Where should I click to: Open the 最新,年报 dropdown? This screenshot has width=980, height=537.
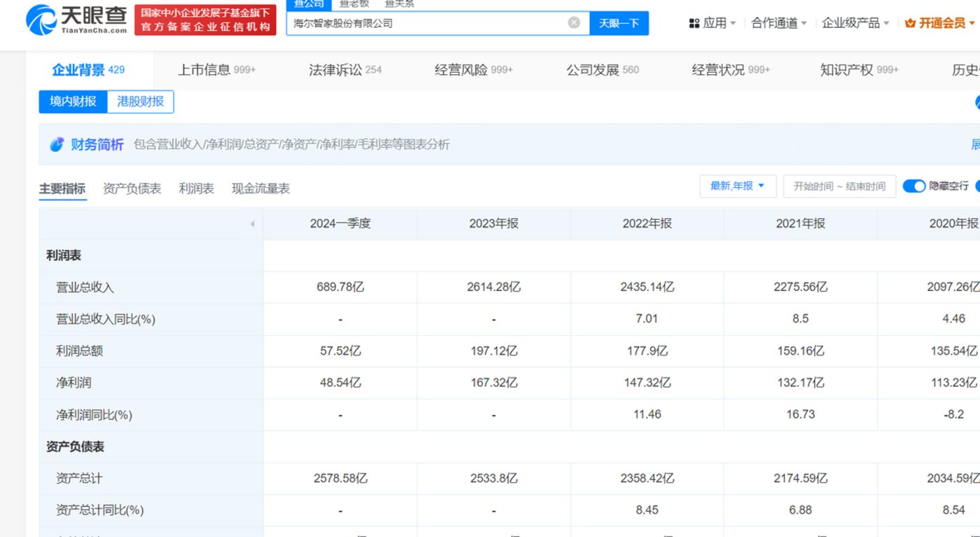[x=738, y=186]
